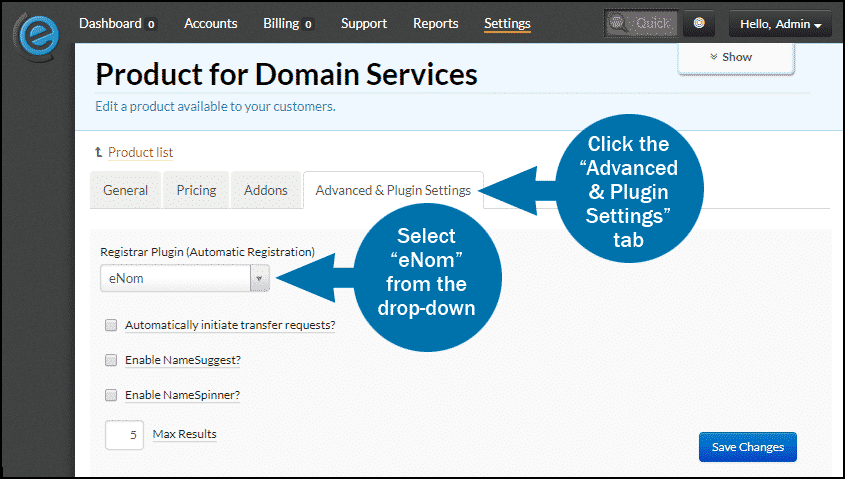Screen dimensions: 845x479
Task: Switch to the Pricing tab
Action: coord(196,190)
